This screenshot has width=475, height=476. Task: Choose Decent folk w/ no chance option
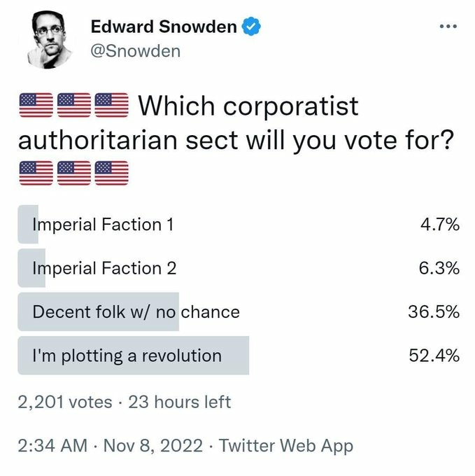(x=136, y=311)
